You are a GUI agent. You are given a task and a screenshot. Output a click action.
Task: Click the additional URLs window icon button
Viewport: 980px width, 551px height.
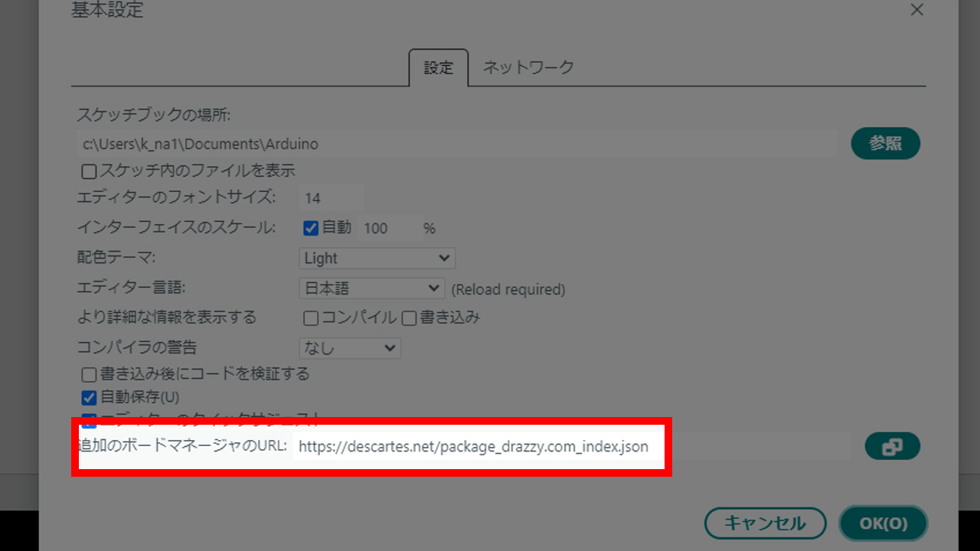892,447
